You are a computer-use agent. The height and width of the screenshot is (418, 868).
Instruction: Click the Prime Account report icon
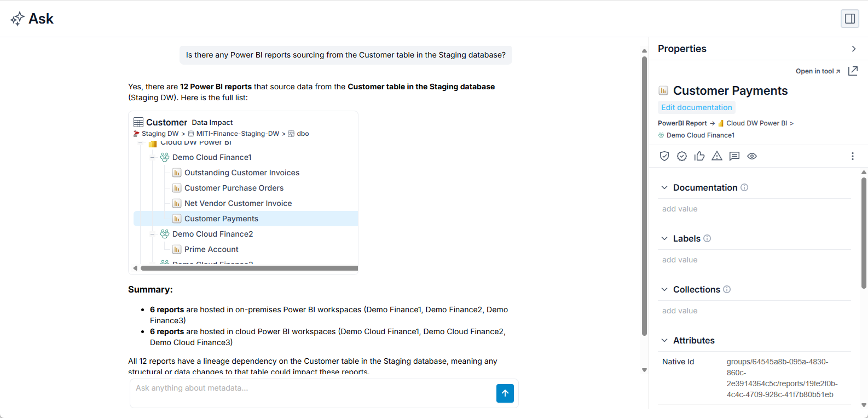point(177,249)
